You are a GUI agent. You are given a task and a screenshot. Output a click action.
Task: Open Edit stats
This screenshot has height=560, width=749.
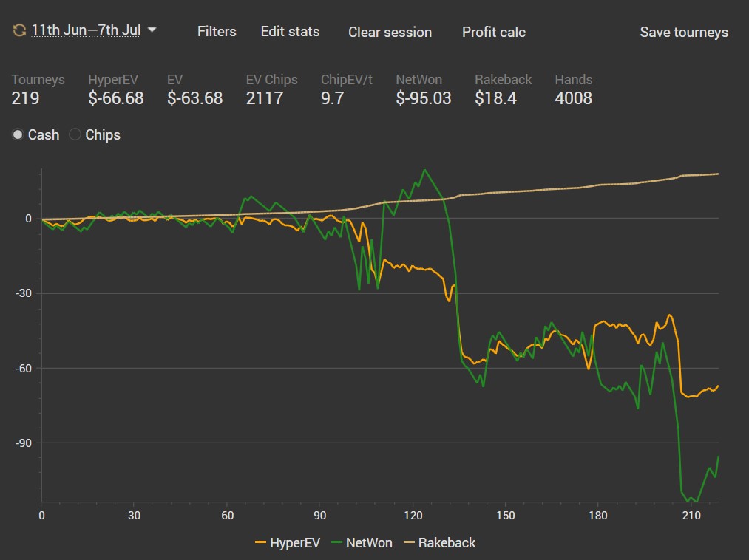(x=290, y=32)
